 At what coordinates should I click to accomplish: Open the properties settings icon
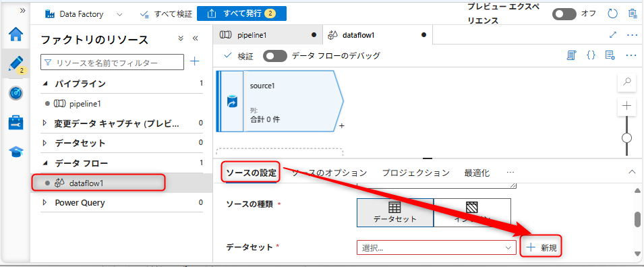[x=610, y=56]
